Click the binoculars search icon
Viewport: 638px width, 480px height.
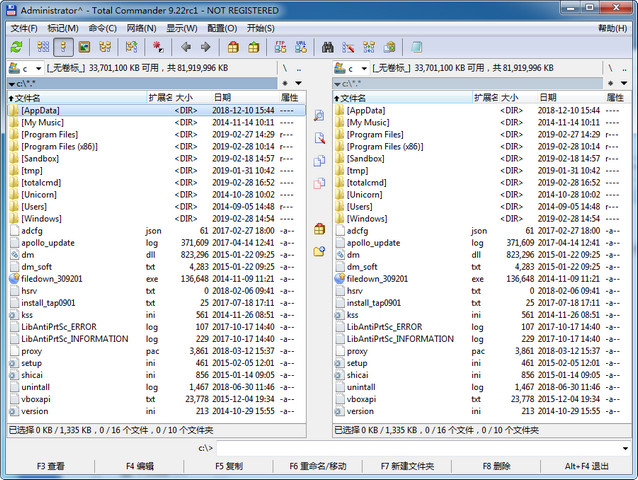327,47
